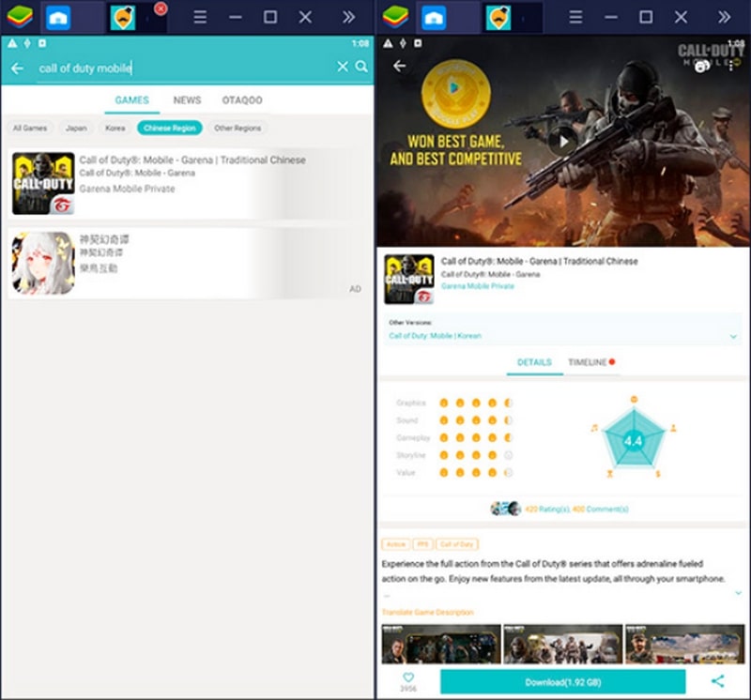The height and width of the screenshot is (700, 751).
Task: Open the second gameplay screenshot thumbnail
Action: point(562,644)
